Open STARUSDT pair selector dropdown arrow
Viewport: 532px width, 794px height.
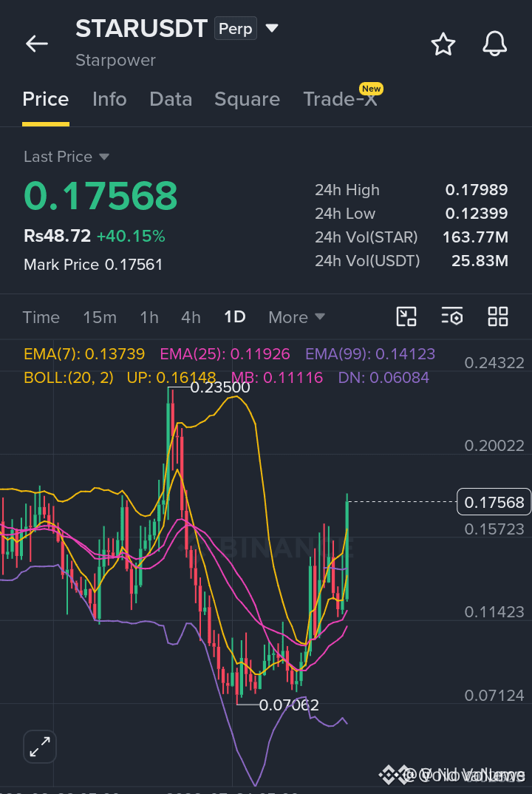coord(272,28)
